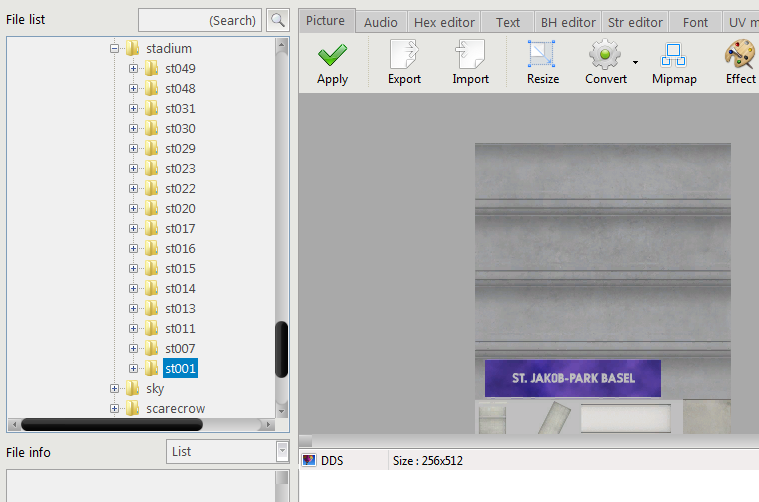Click file list scroll up arrow
The height and width of the screenshot is (502, 759).
(x=282, y=46)
